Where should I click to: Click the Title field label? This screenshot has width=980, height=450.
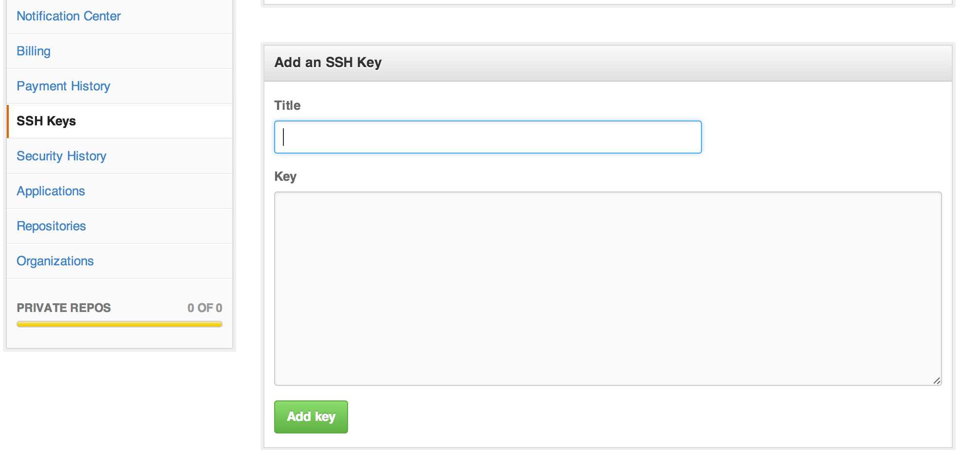[x=287, y=105]
